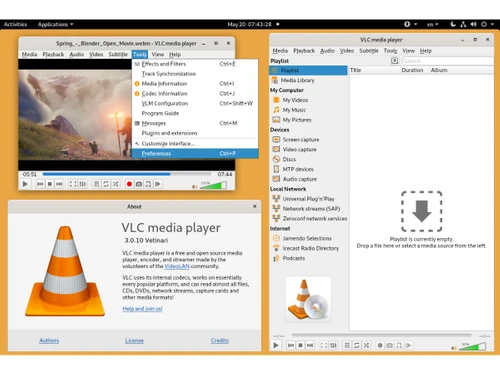This screenshot has width=500, height=375.
Task: Open Messages from Tools menu
Action: tap(195, 123)
